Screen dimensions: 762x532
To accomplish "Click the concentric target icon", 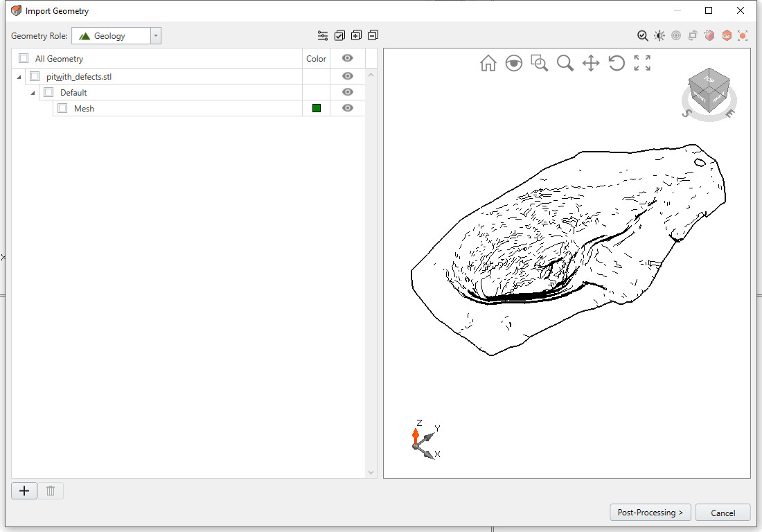I will pyautogui.click(x=676, y=35).
